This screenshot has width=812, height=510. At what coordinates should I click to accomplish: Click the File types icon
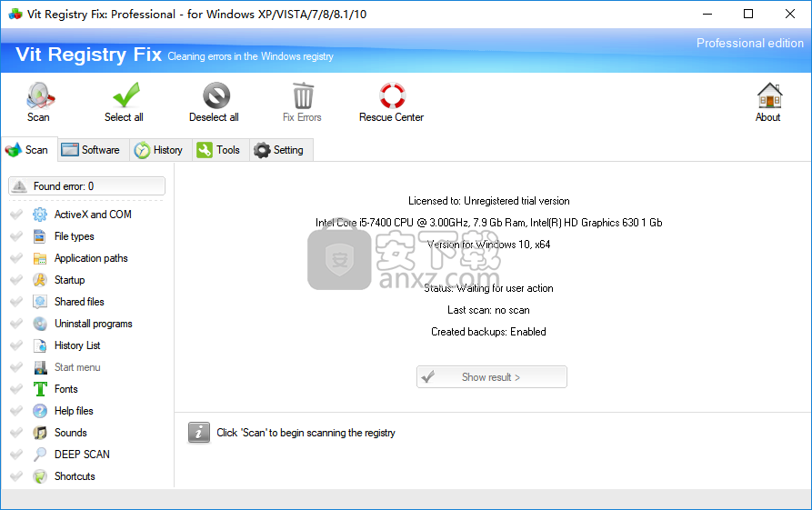point(40,236)
